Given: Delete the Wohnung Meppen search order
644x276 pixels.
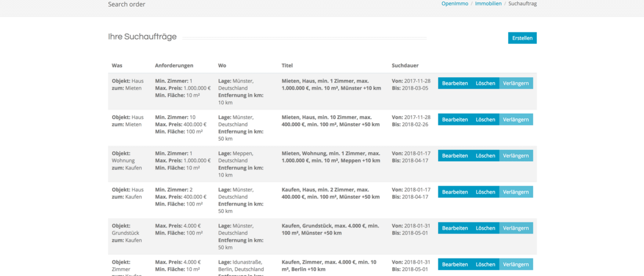Looking at the screenshot, I should tap(486, 156).
